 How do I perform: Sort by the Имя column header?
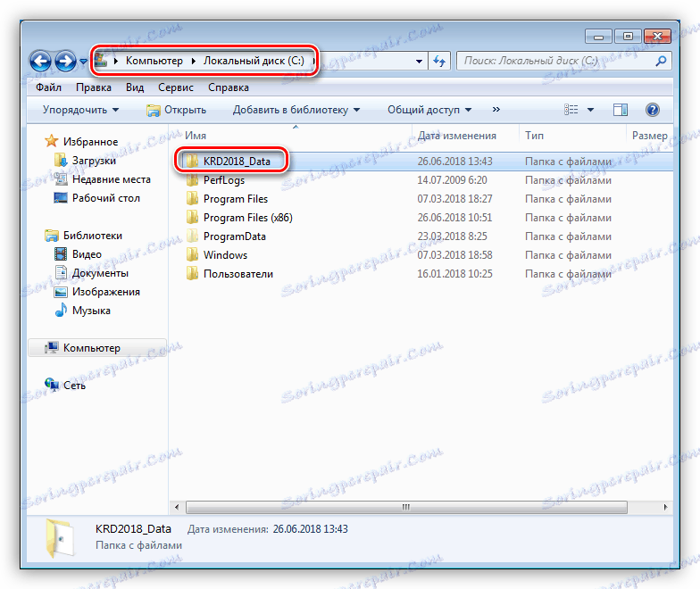[x=195, y=136]
